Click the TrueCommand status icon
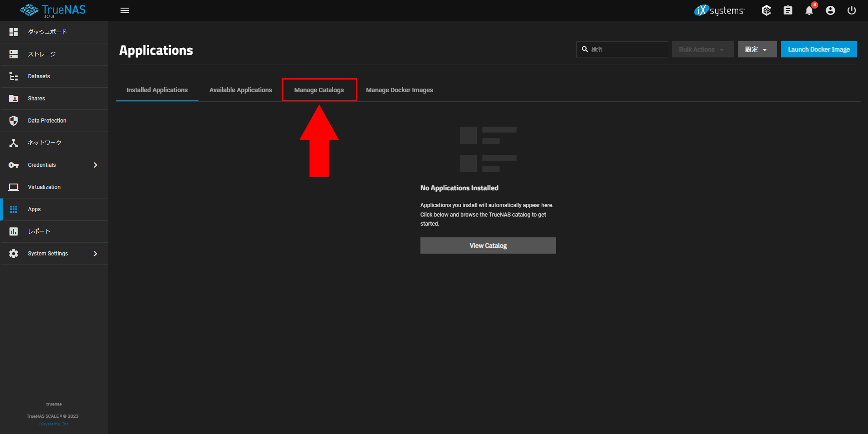The image size is (868, 434). (x=766, y=10)
